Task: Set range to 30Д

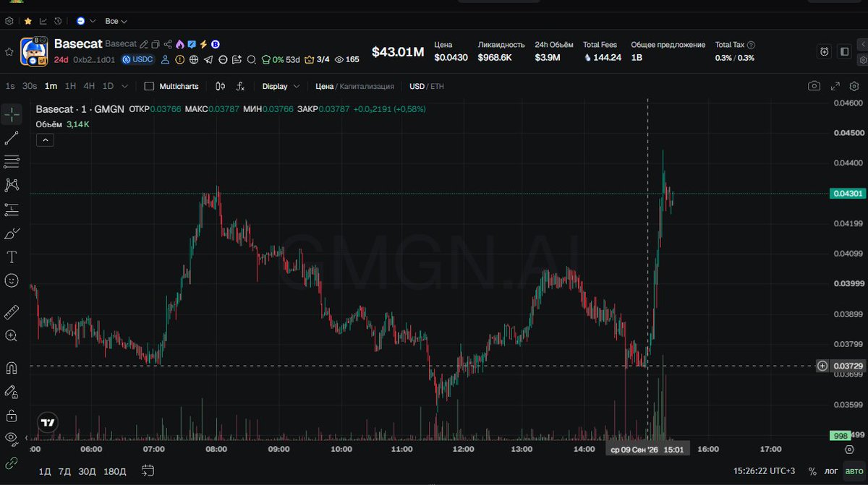Action: 87,471
